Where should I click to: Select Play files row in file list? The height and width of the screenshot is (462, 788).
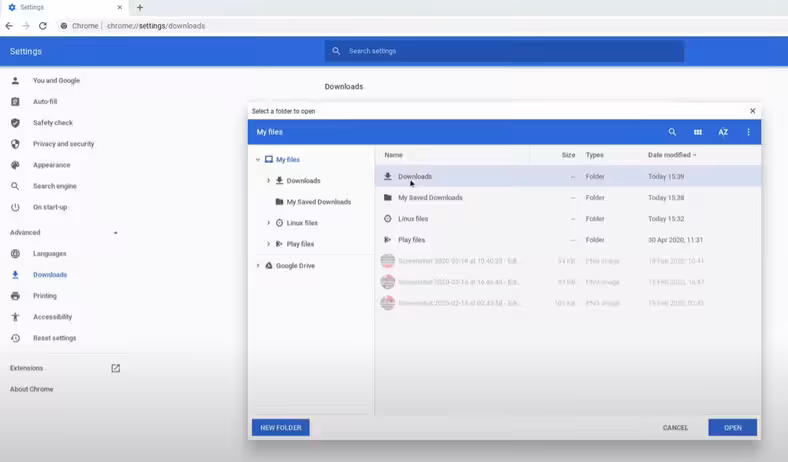tap(568, 240)
